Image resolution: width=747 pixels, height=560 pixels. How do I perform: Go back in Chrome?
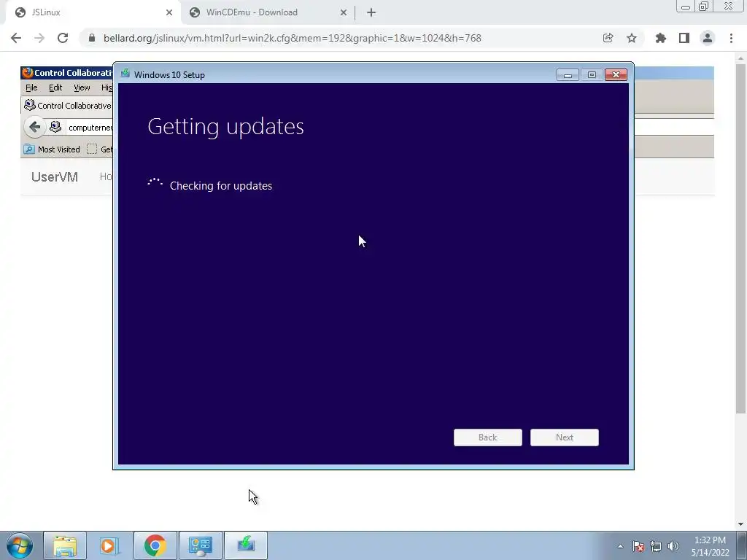point(16,38)
